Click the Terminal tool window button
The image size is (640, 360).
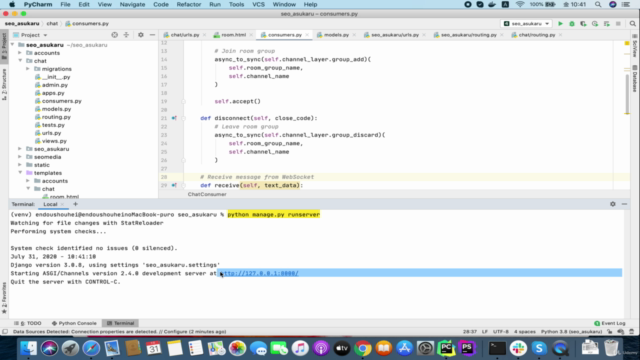point(120,323)
